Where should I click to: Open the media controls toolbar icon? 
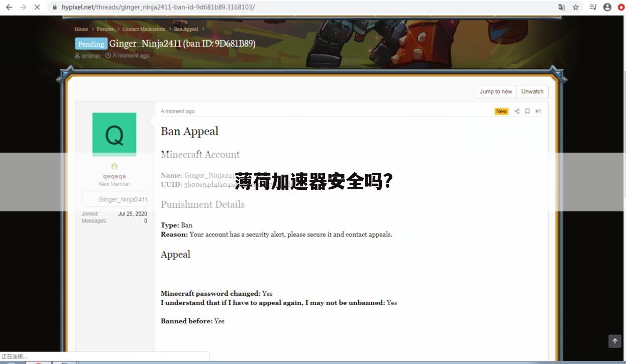[593, 7]
